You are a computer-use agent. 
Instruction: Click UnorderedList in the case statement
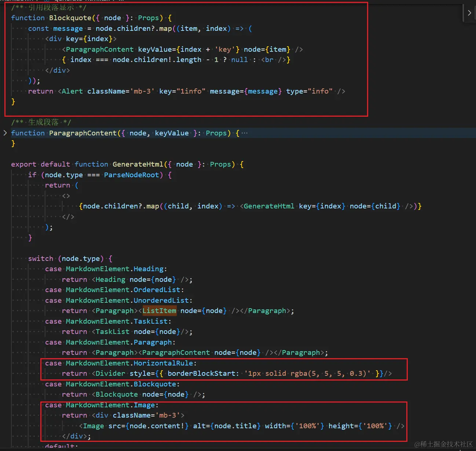pyautogui.click(x=161, y=301)
